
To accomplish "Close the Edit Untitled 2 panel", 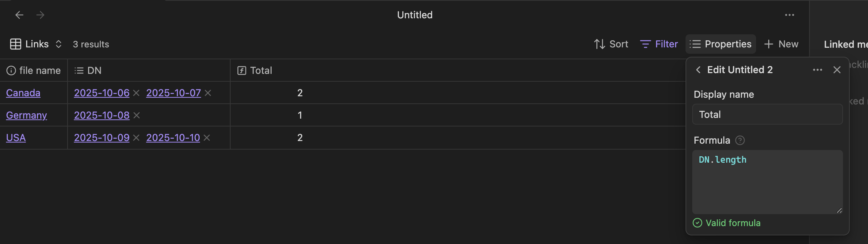I will click(837, 70).
